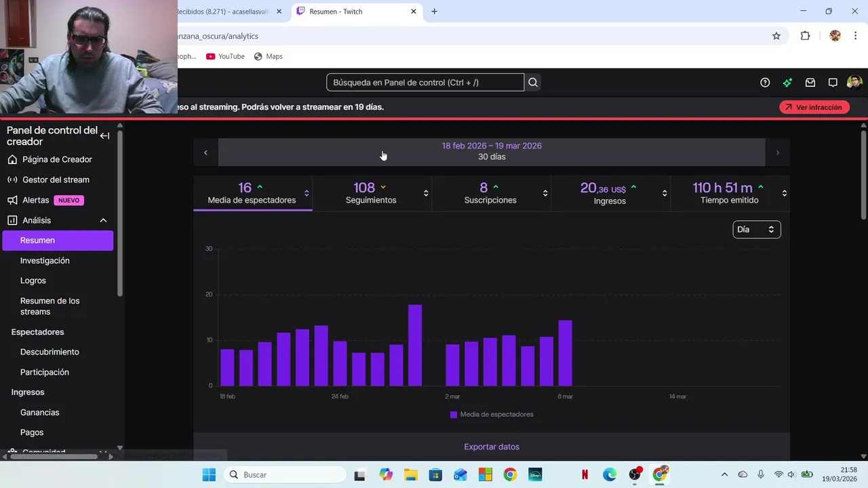Click sidebar horizontal scrollbar thumb

point(54,456)
